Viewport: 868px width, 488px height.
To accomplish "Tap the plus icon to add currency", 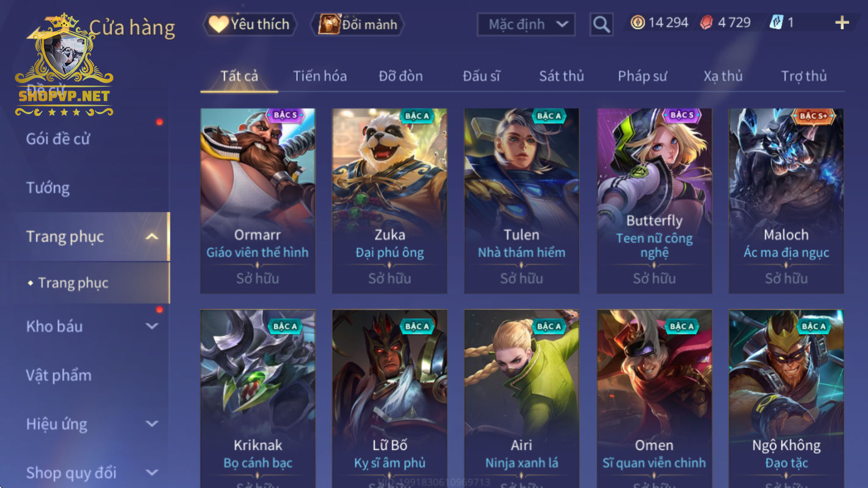I will [x=842, y=23].
